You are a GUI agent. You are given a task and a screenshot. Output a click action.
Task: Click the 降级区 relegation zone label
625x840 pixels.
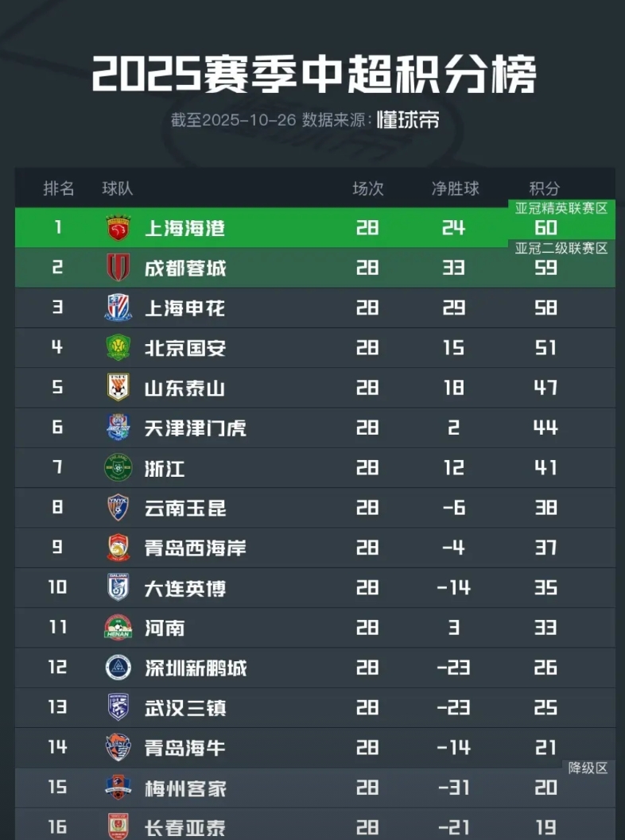coord(588,768)
